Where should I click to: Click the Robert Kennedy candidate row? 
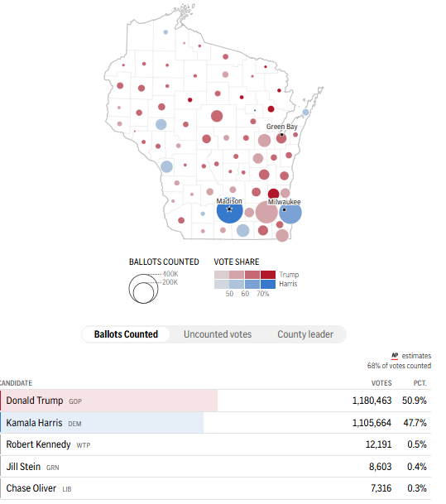pos(215,444)
